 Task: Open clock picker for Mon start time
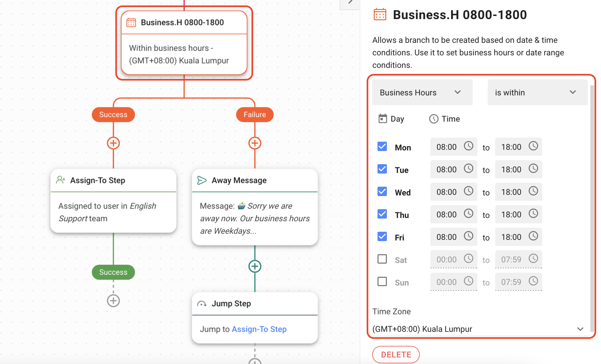(469, 146)
